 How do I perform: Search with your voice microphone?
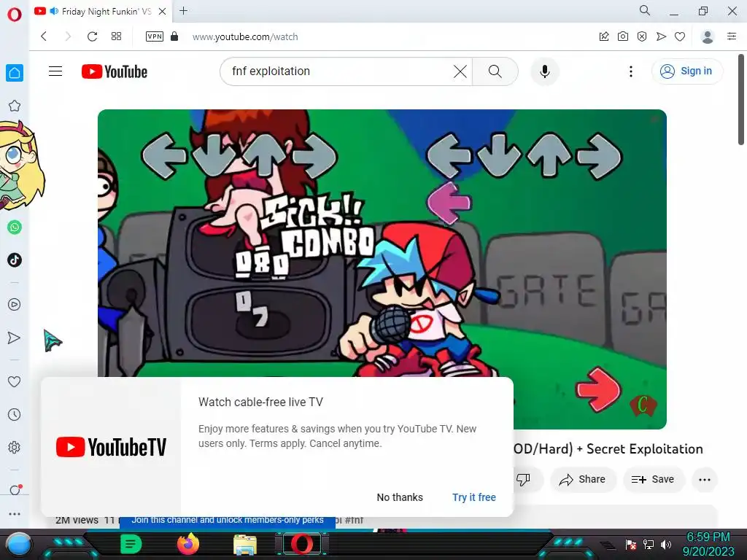[544, 71]
